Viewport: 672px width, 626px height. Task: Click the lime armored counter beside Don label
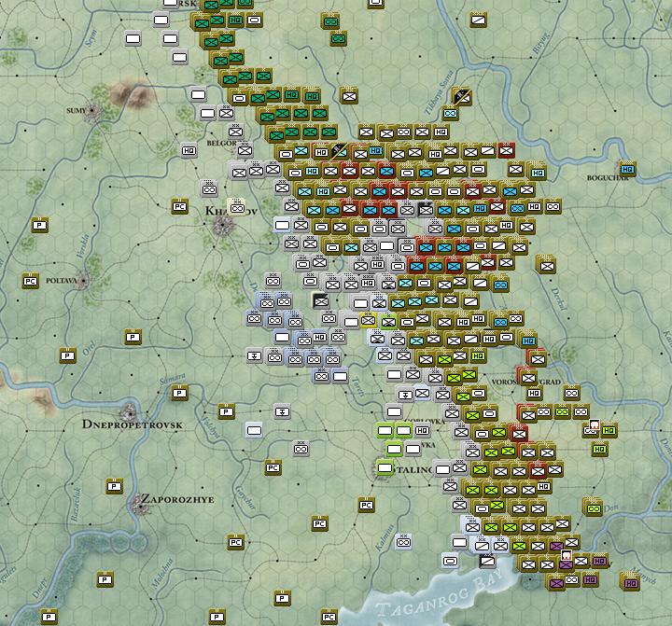pos(594,508)
